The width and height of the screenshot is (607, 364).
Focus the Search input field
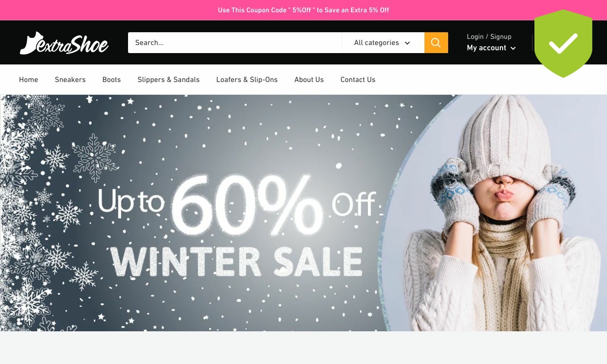click(235, 43)
